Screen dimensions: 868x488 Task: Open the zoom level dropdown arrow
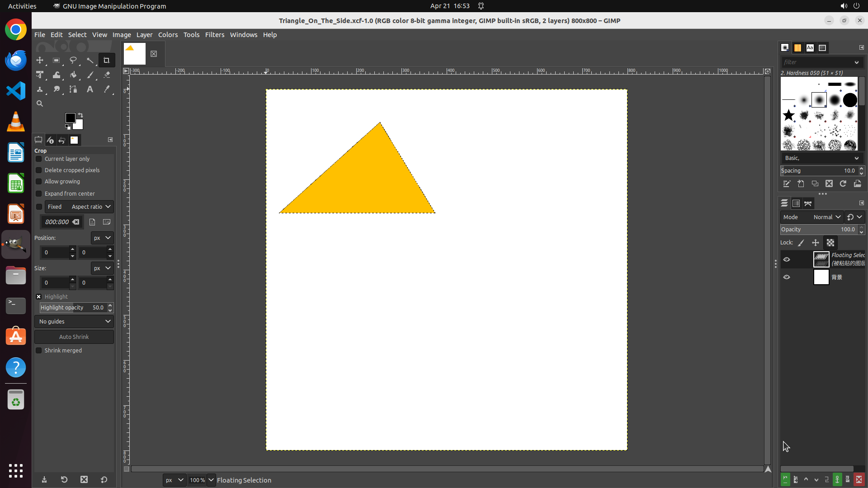tap(211, 480)
